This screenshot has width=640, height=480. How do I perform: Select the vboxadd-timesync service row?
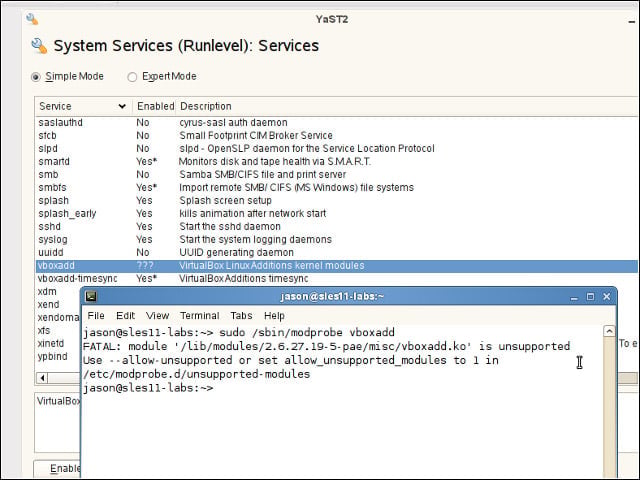coord(337,279)
